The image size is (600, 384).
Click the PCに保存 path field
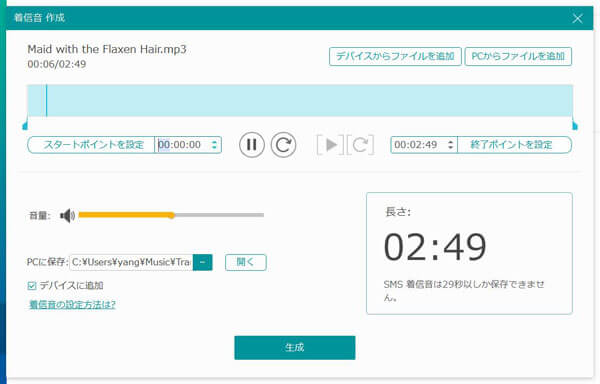click(x=131, y=262)
